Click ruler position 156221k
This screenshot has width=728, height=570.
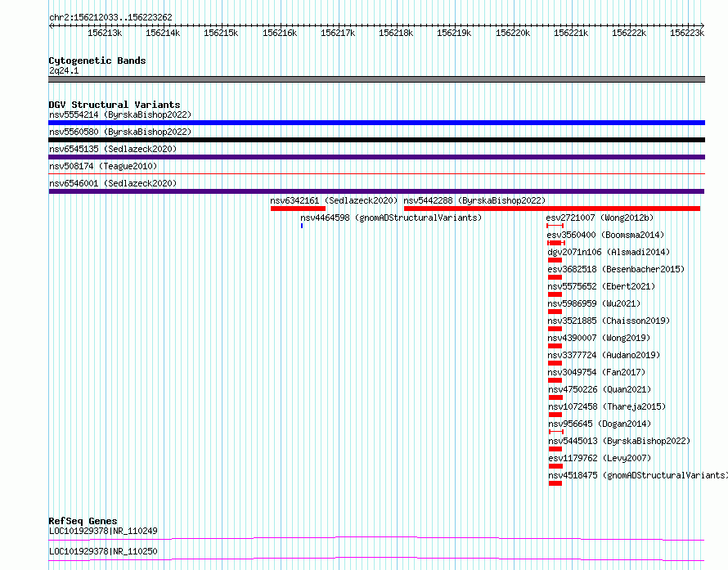pos(571,33)
